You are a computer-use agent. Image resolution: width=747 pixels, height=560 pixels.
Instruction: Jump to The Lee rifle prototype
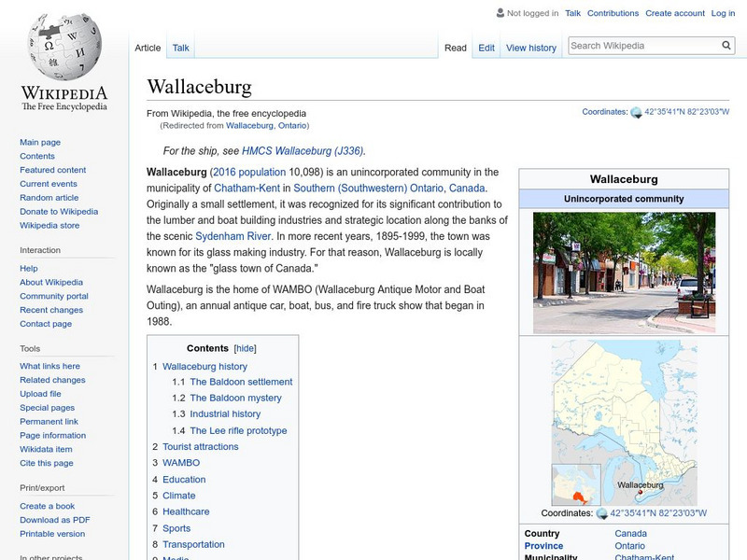coord(238,430)
